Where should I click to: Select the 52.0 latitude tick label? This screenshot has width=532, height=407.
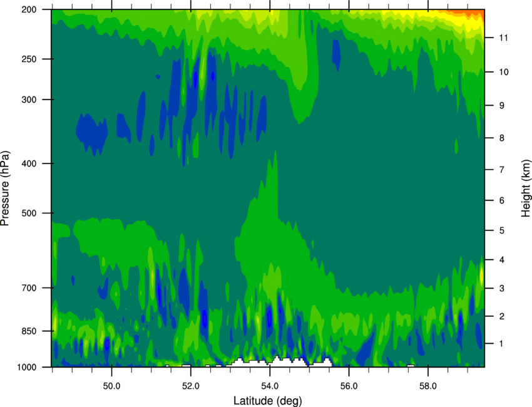pyautogui.click(x=191, y=386)
